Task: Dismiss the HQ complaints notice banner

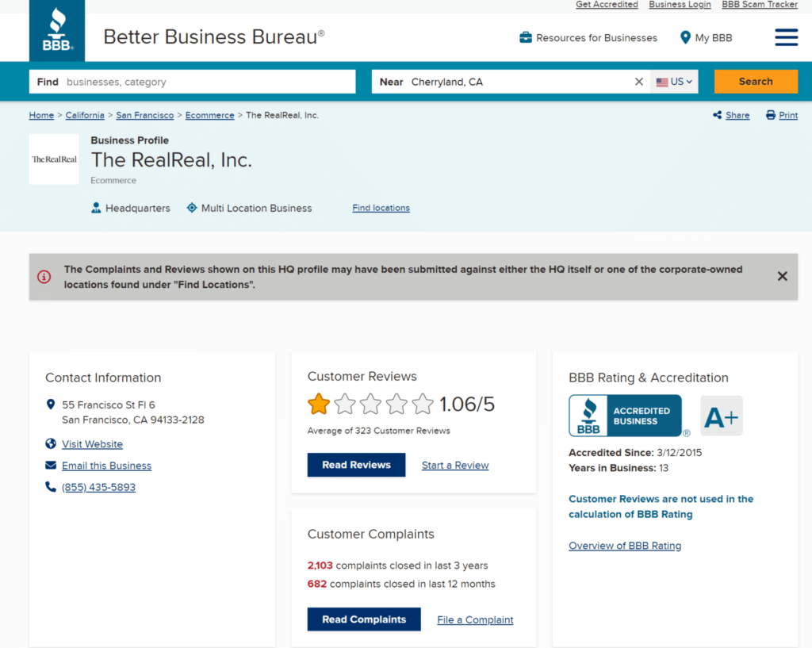Action: click(x=782, y=276)
